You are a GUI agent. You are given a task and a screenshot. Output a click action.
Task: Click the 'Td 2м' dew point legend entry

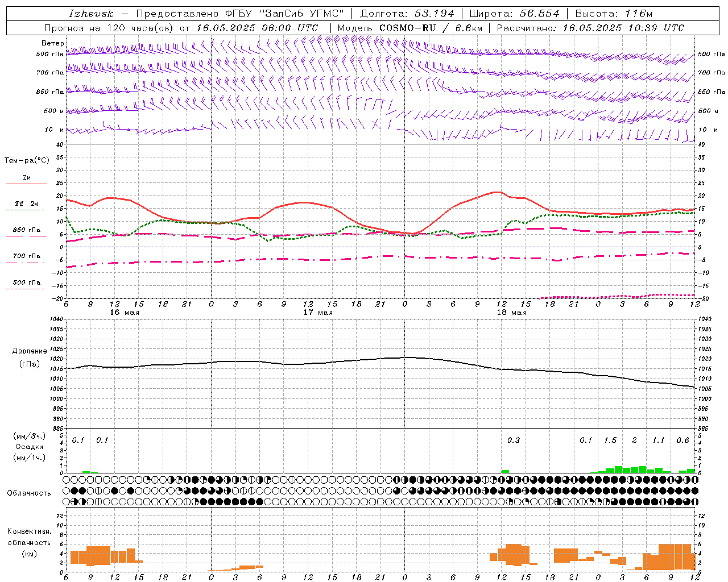click(x=27, y=203)
